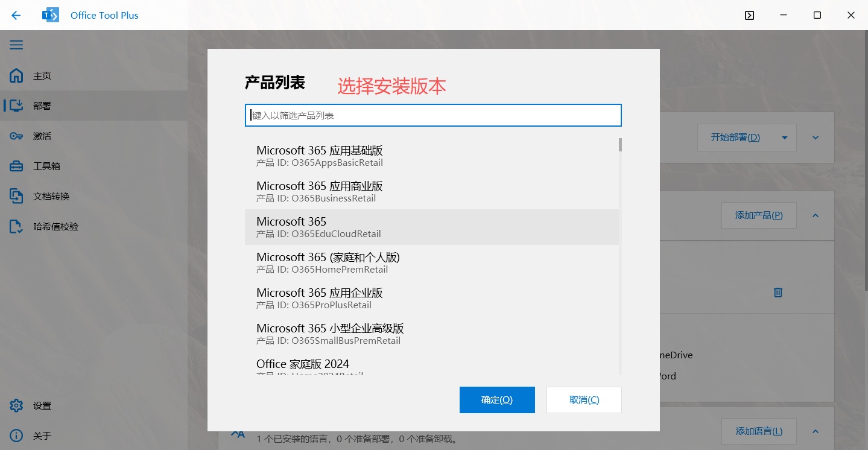
Task: Go to the 主页 menu item
Action: [x=93, y=76]
